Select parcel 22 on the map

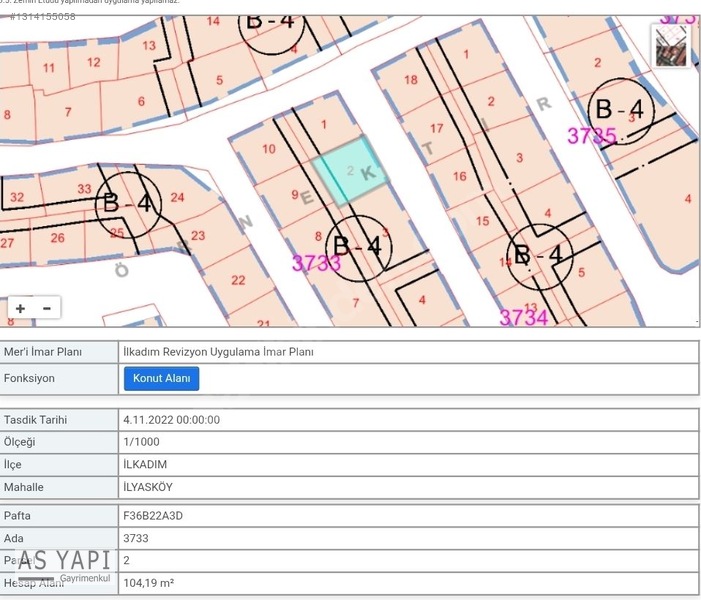click(238, 280)
